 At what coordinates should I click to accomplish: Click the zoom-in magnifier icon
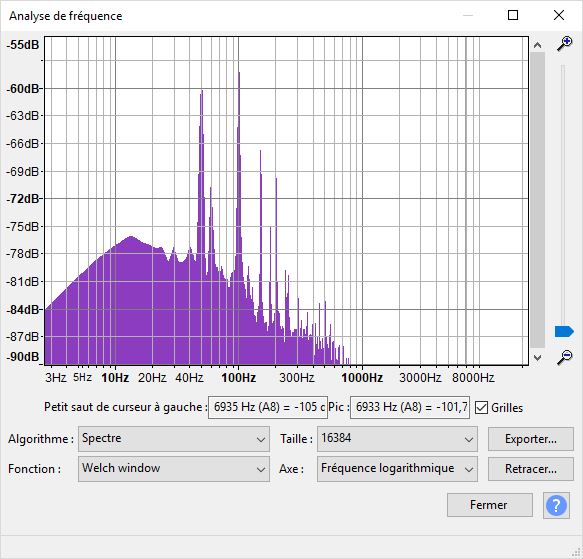coord(564,44)
